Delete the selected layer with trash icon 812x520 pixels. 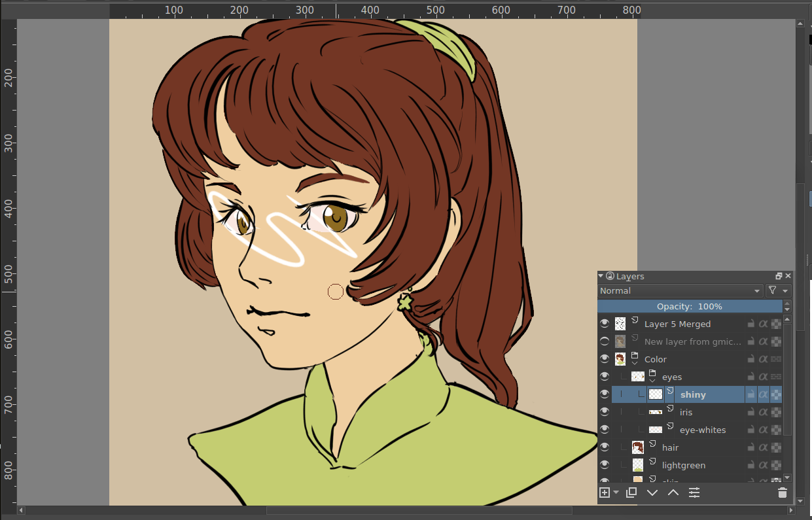coord(783,493)
